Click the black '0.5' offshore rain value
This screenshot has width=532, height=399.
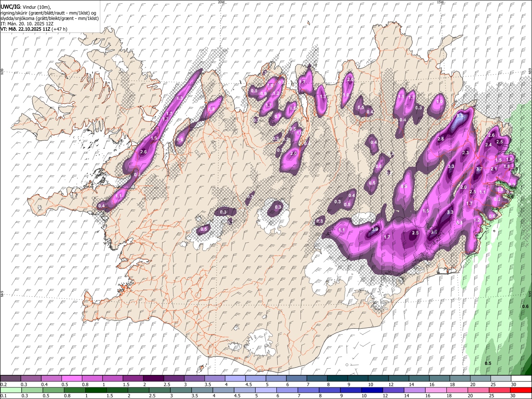(488, 363)
